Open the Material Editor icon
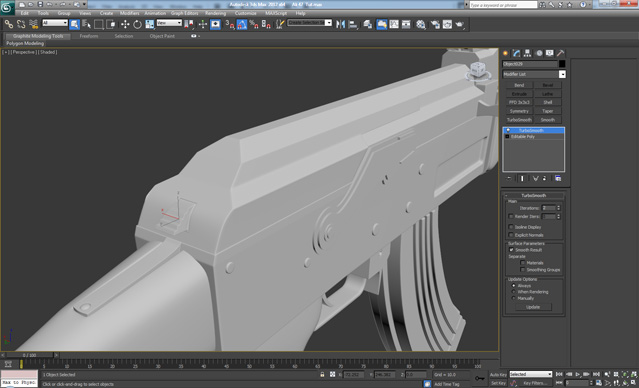The width and height of the screenshot is (639, 388). pyautogui.click(x=421, y=24)
